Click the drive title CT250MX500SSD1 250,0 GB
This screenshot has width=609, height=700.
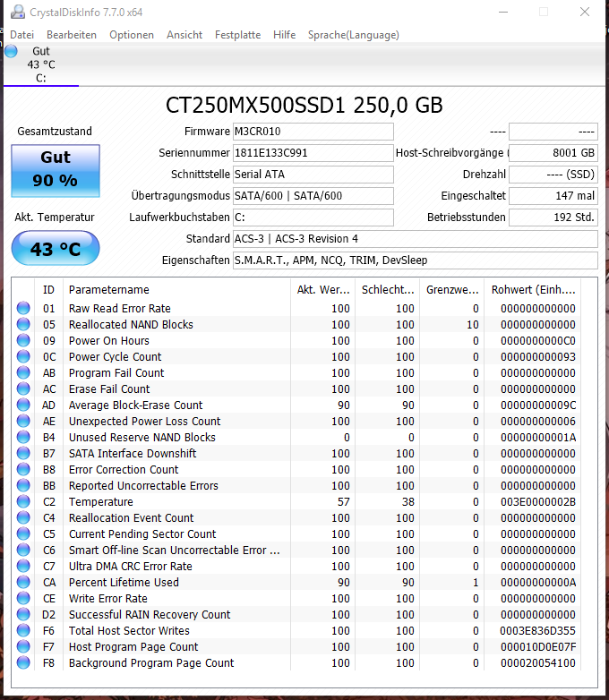[x=304, y=106]
